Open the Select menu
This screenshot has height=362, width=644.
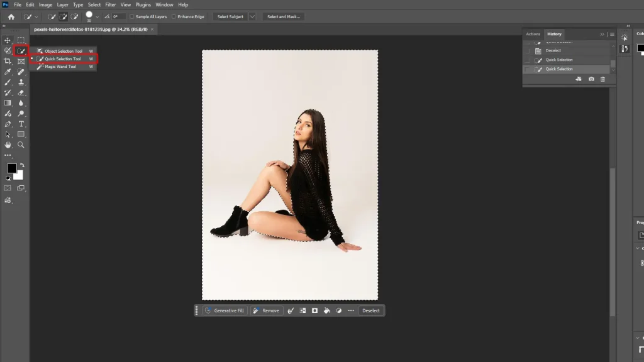tap(94, 5)
